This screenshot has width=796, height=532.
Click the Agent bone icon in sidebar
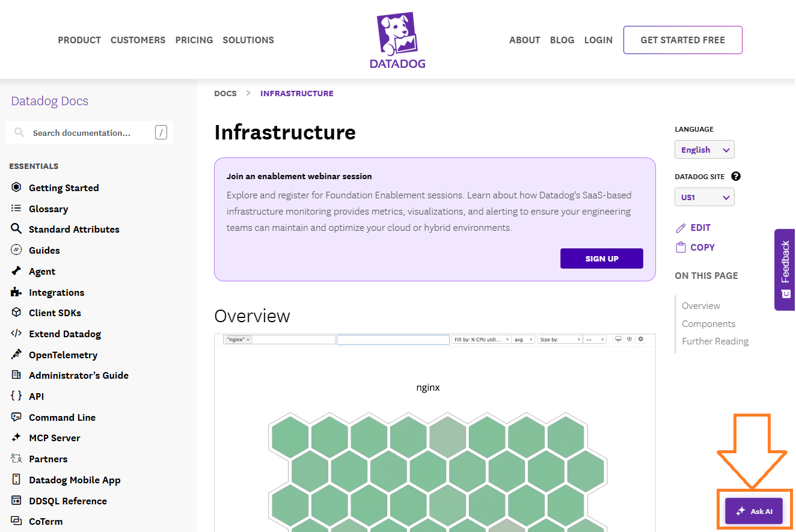(16, 271)
